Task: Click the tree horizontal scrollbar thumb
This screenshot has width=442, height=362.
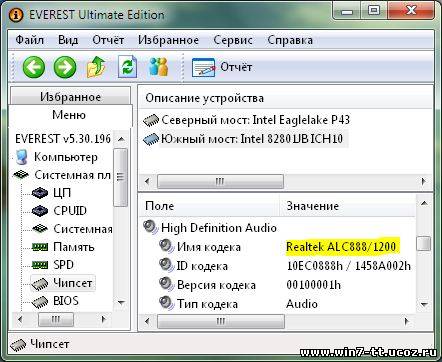Action: click(56, 319)
